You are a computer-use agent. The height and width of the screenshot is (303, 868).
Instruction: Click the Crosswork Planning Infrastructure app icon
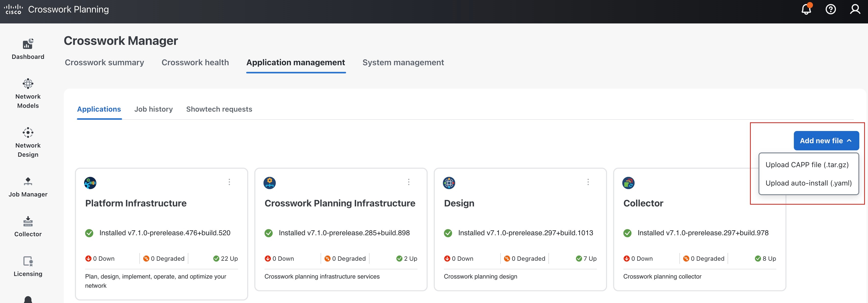click(270, 183)
